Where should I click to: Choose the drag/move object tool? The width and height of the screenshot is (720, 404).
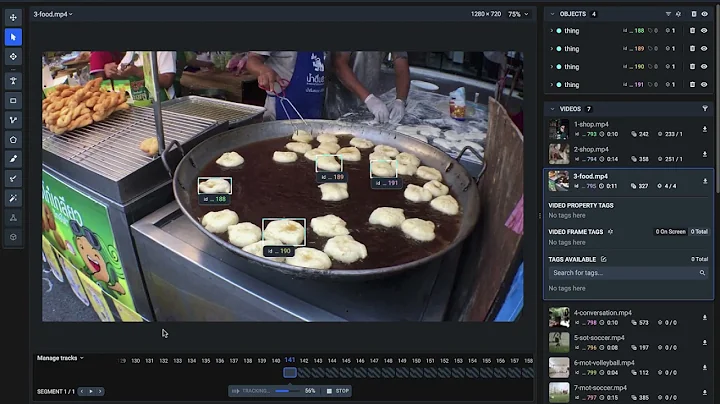pyautogui.click(x=13, y=56)
